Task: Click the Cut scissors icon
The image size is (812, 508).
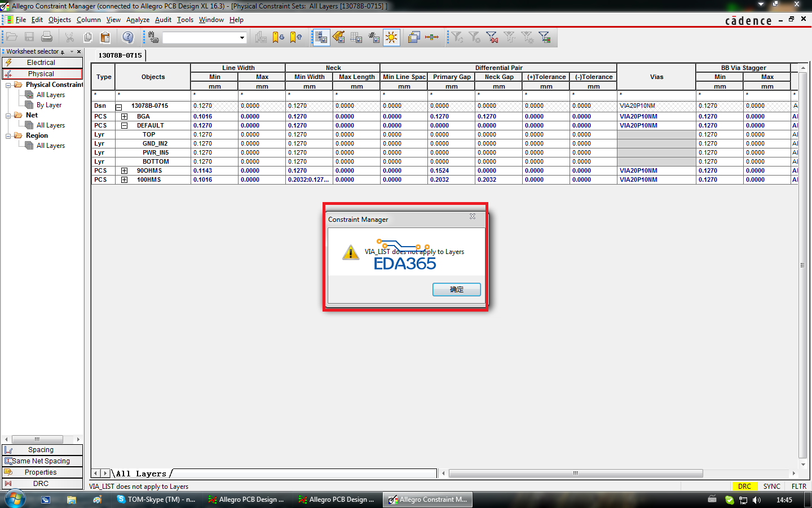Action: coord(70,37)
